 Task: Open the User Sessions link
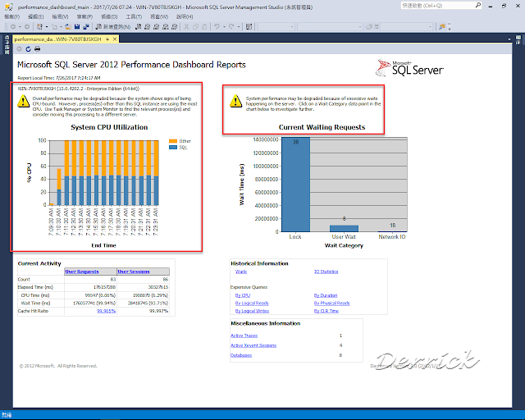pyautogui.click(x=134, y=272)
